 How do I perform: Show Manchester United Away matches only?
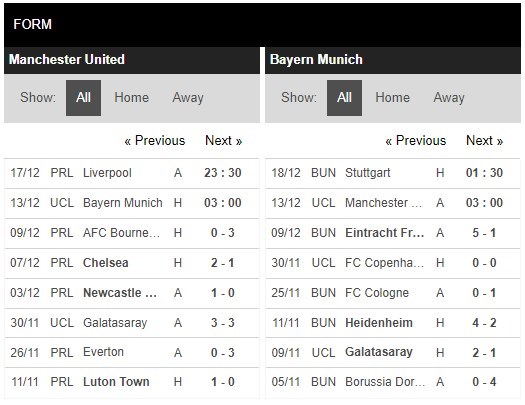[x=188, y=98]
